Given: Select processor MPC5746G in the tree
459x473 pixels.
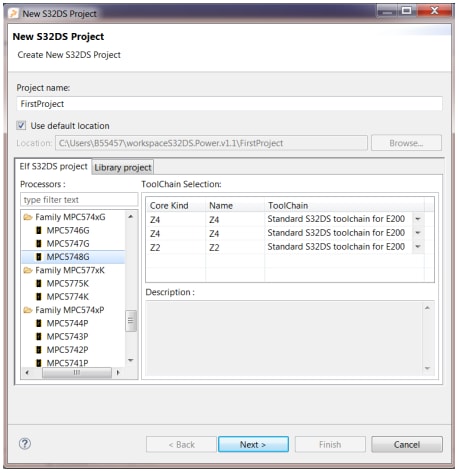Looking at the screenshot, I should point(68,230).
